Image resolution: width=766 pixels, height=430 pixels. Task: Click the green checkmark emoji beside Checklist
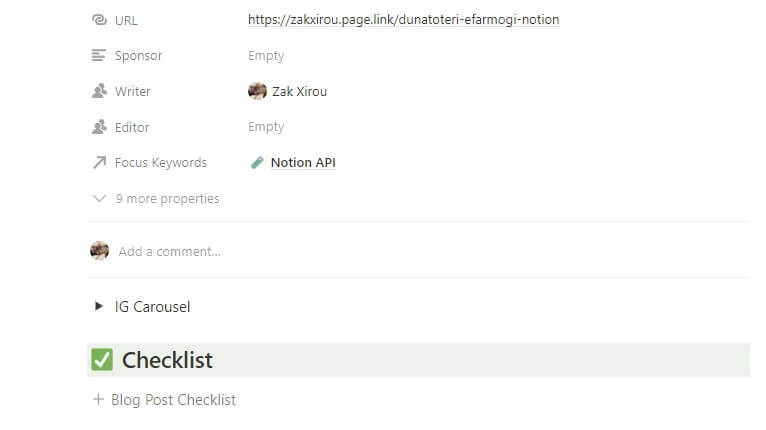(102, 360)
